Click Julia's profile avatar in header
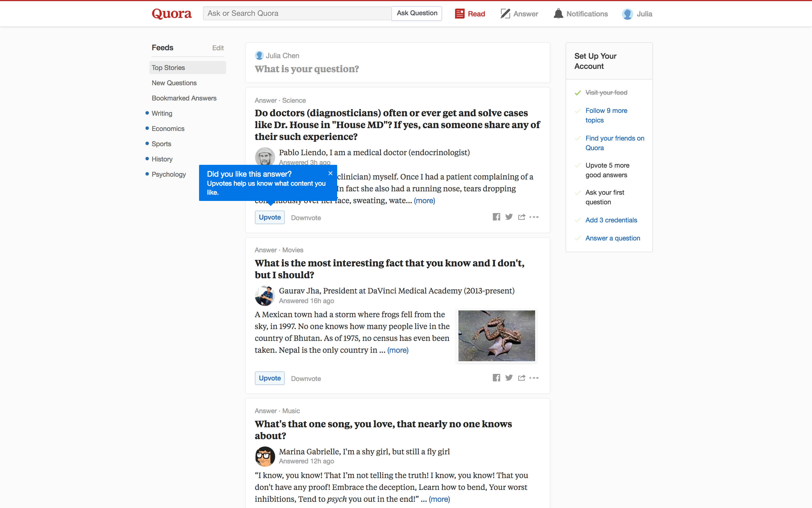Screen dimensions: 812x508 pos(627,14)
